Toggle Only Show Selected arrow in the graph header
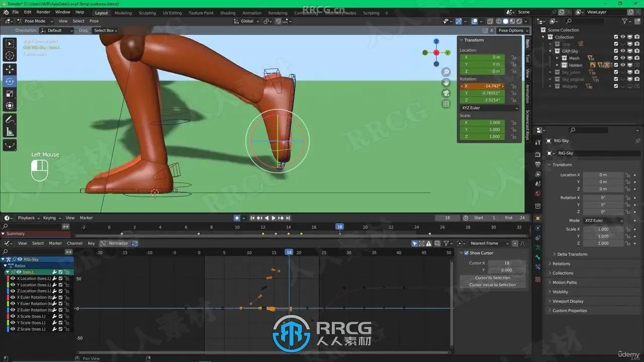The image size is (644, 362). click(415, 243)
